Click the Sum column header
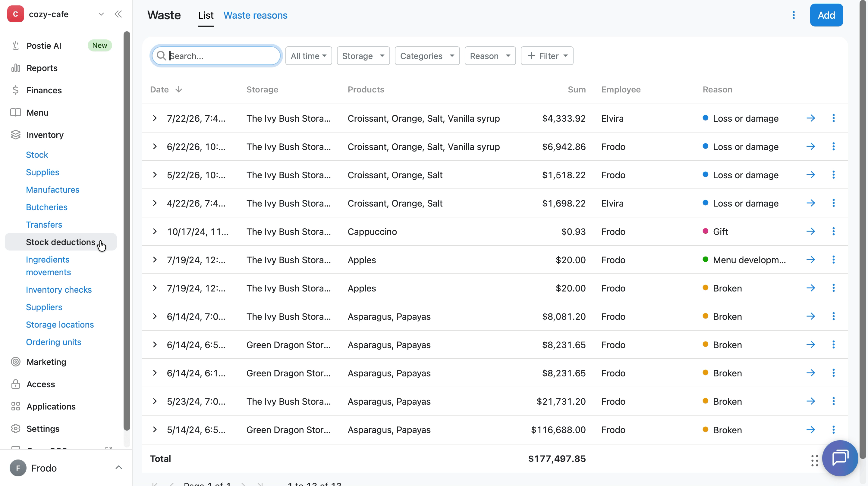The width and height of the screenshot is (868, 486). point(577,89)
